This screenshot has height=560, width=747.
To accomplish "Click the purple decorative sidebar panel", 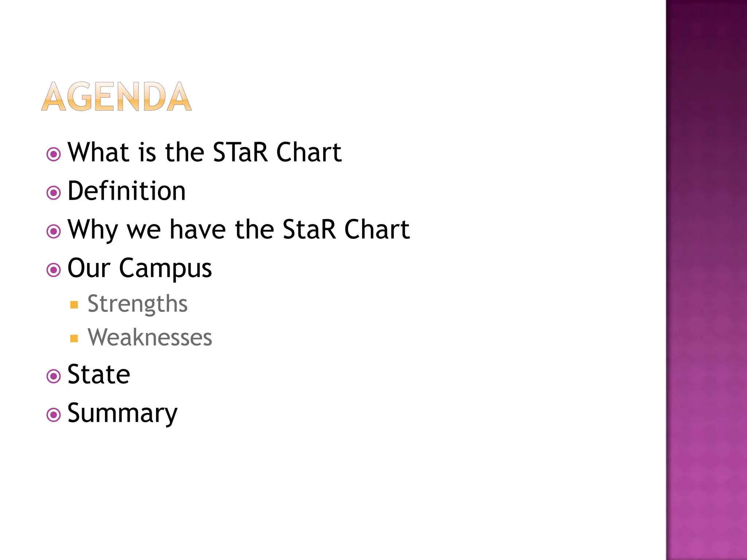I will [706, 280].
